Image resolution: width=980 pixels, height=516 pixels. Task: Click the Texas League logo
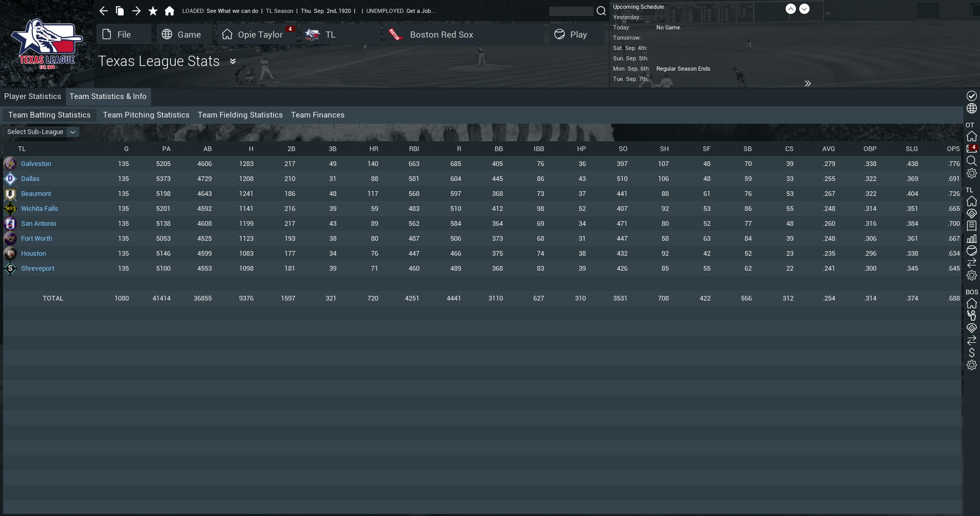tap(46, 44)
